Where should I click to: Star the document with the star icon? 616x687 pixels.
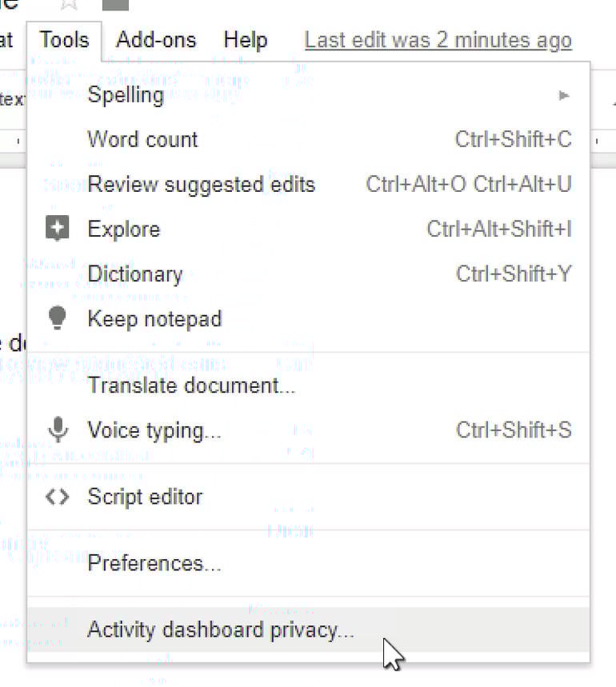coord(70,4)
